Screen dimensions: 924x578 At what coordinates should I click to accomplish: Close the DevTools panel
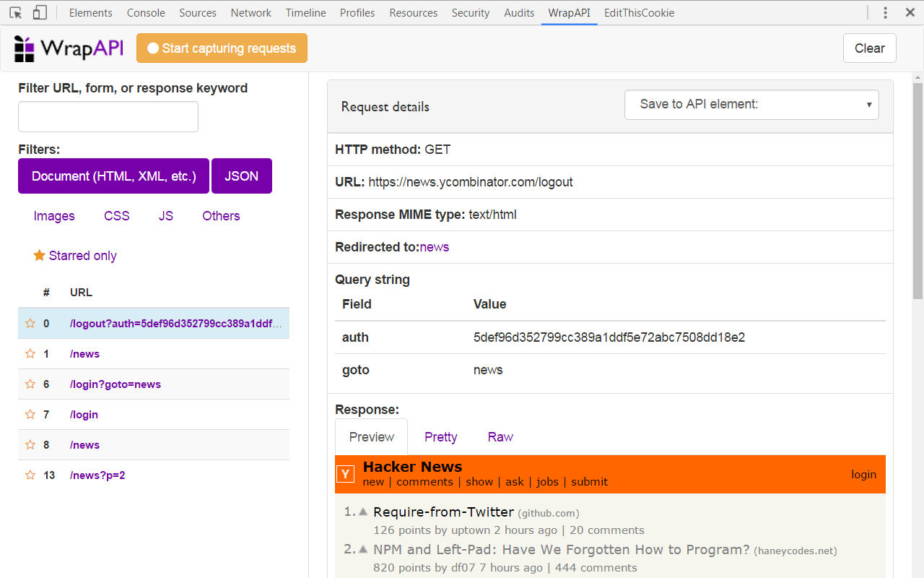point(910,12)
